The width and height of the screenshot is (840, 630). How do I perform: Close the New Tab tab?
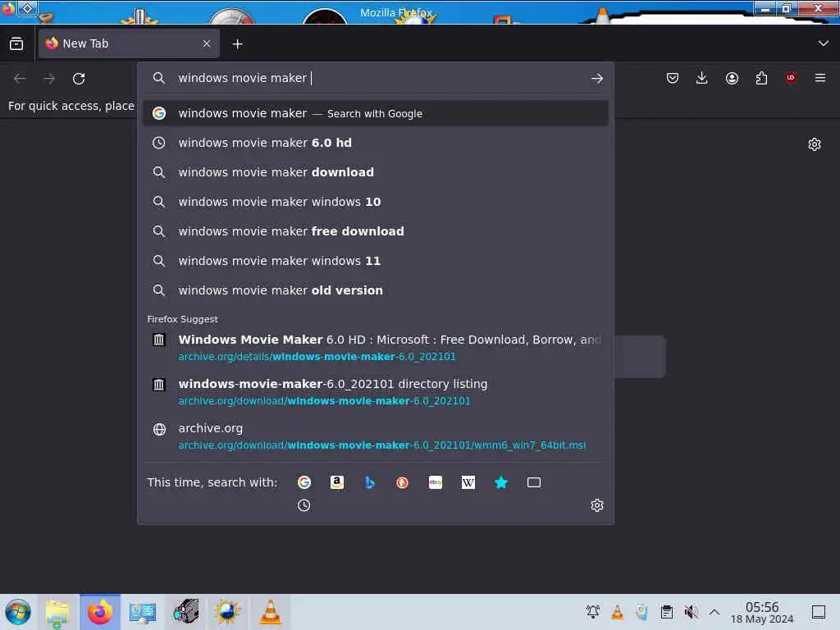(207, 44)
